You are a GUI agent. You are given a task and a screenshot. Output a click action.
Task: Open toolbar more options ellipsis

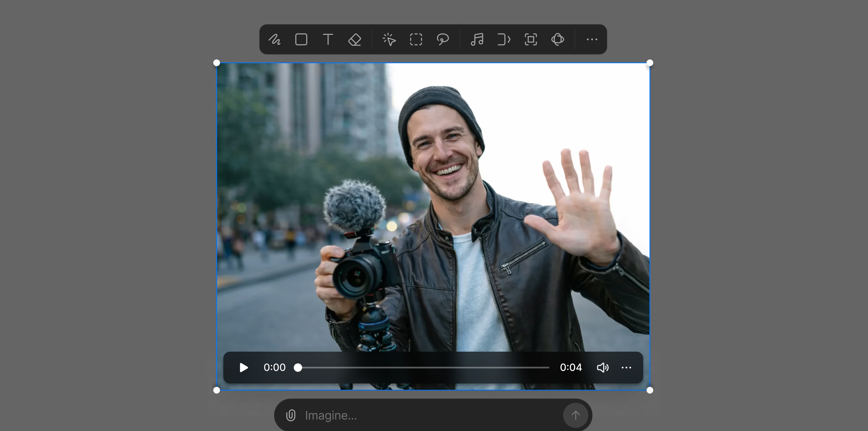[x=592, y=39]
